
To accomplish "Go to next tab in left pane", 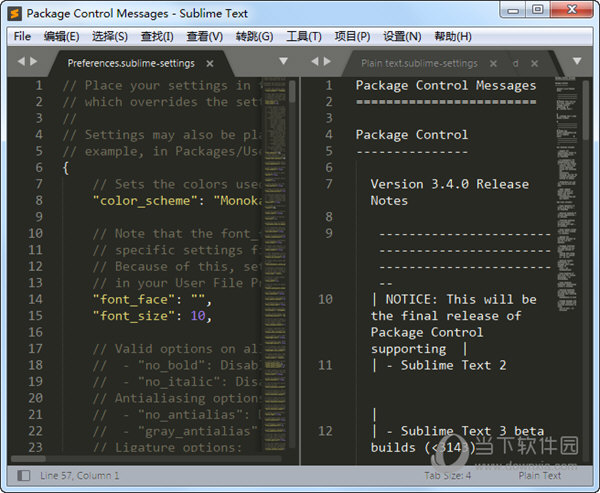I will [x=34, y=61].
